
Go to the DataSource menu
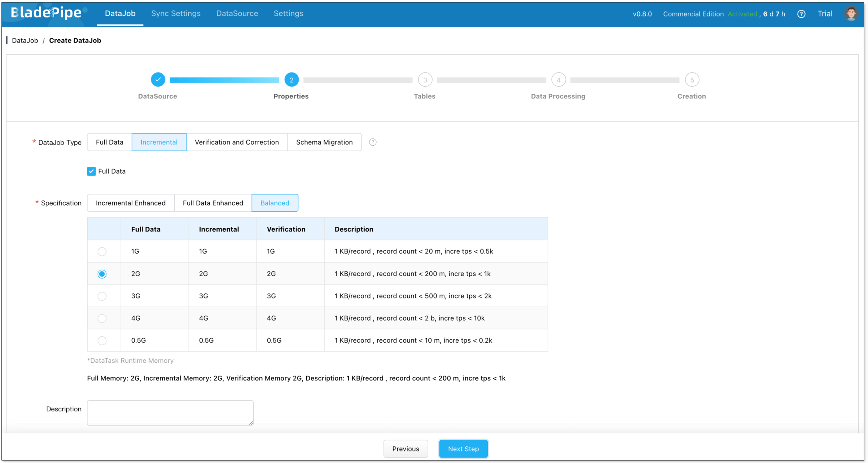237,13
